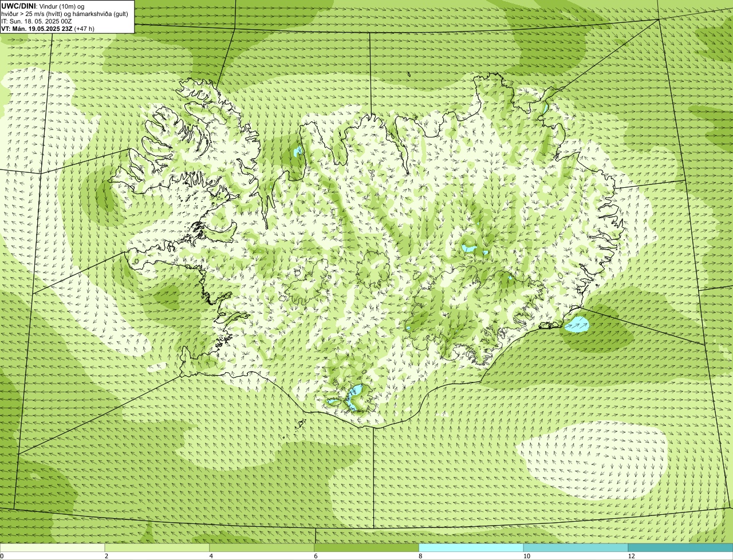Image resolution: width=733 pixels, height=560 pixels.
Task: Click the "VT: Mán. 19.05.2025 23Z (+47 h)" line
Action: pos(48,28)
